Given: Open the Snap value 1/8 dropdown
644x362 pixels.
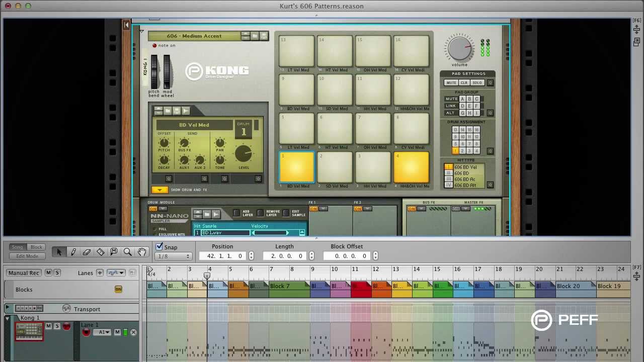Looking at the screenshot, I should click(x=174, y=256).
